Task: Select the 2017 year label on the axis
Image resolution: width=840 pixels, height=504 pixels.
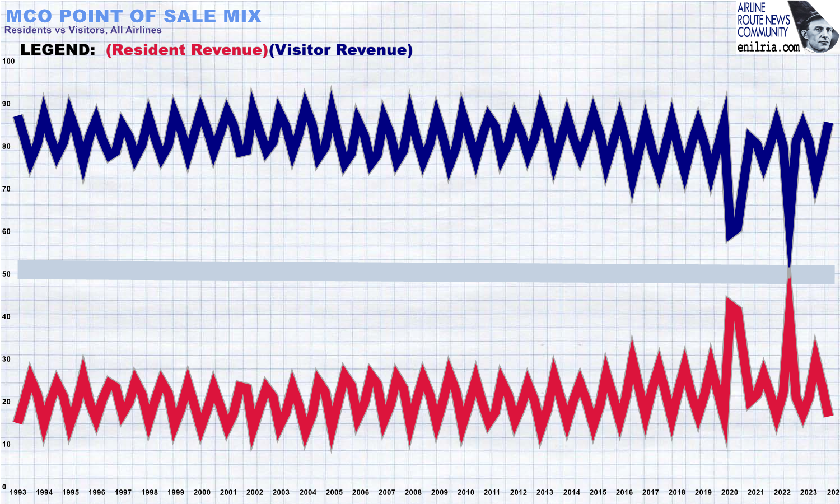Action: 651,492
